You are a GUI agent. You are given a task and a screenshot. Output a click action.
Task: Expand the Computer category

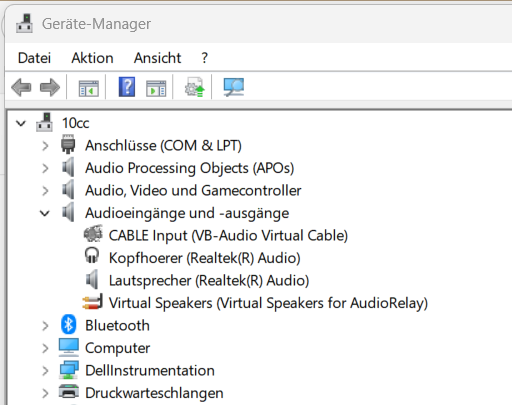[45, 348]
